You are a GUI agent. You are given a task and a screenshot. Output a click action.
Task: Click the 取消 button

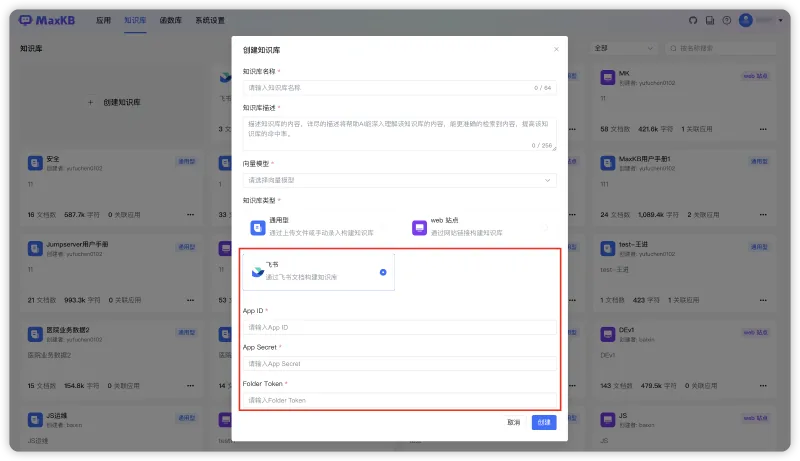tap(513, 422)
